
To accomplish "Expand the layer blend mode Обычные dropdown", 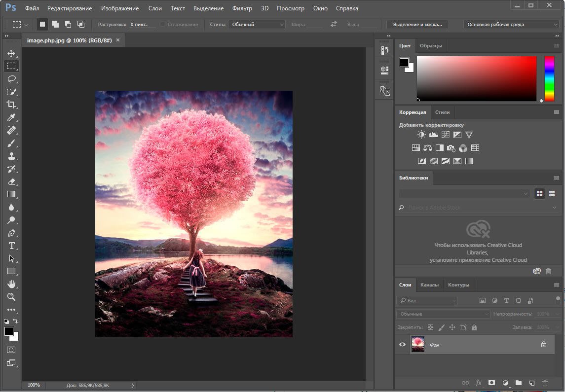I will coord(443,314).
